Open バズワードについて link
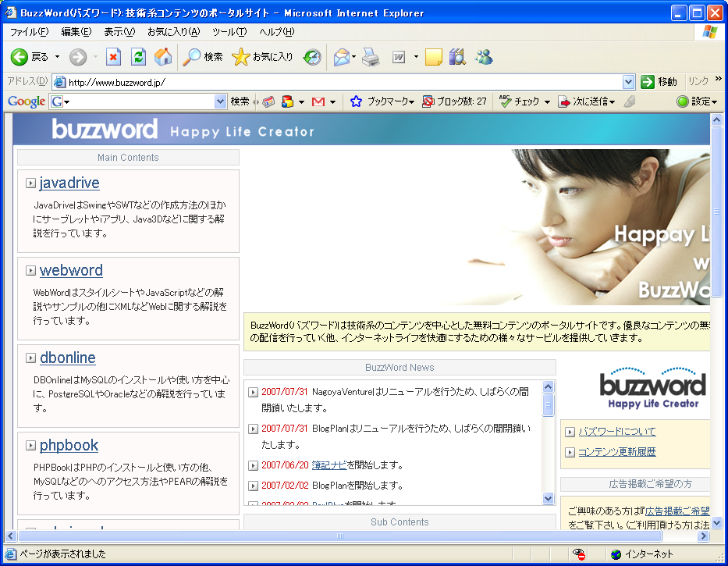Viewport: 728px width, 566px height. click(617, 431)
